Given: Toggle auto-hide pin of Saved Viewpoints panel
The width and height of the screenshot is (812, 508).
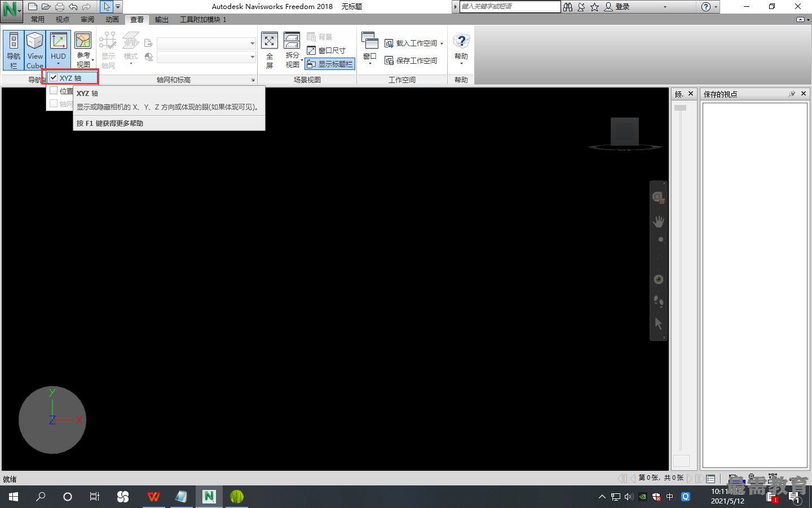Looking at the screenshot, I should pos(792,94).
